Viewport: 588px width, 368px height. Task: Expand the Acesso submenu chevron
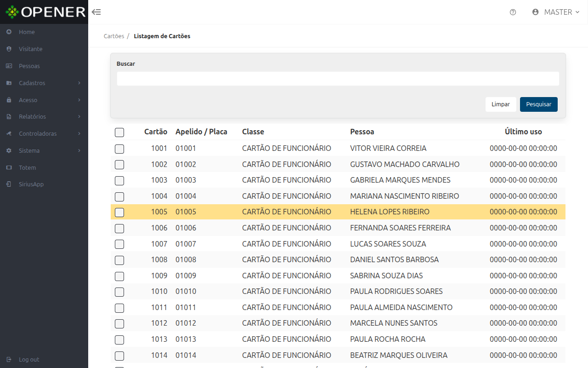coord(79,100)
